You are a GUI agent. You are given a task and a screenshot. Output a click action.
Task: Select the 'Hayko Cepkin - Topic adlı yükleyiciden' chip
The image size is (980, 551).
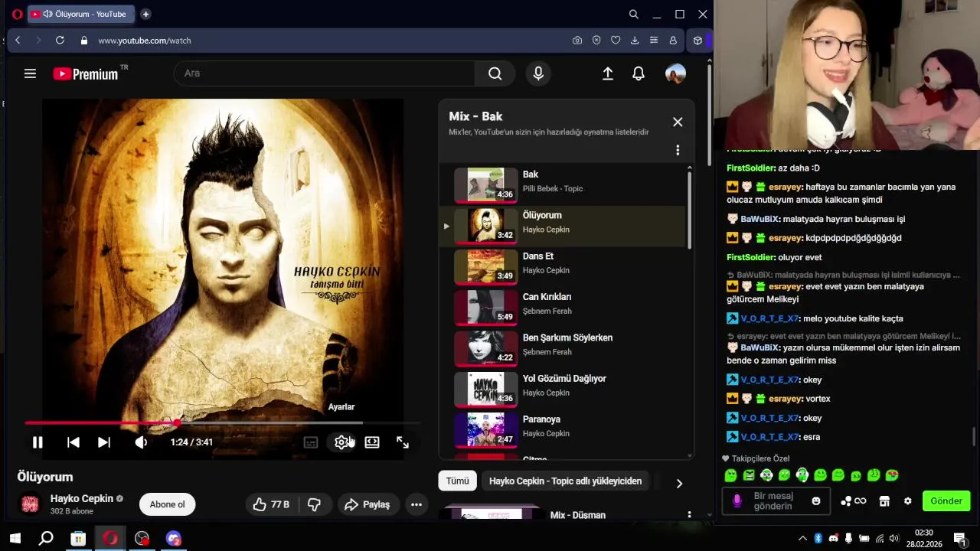[566, 481]
